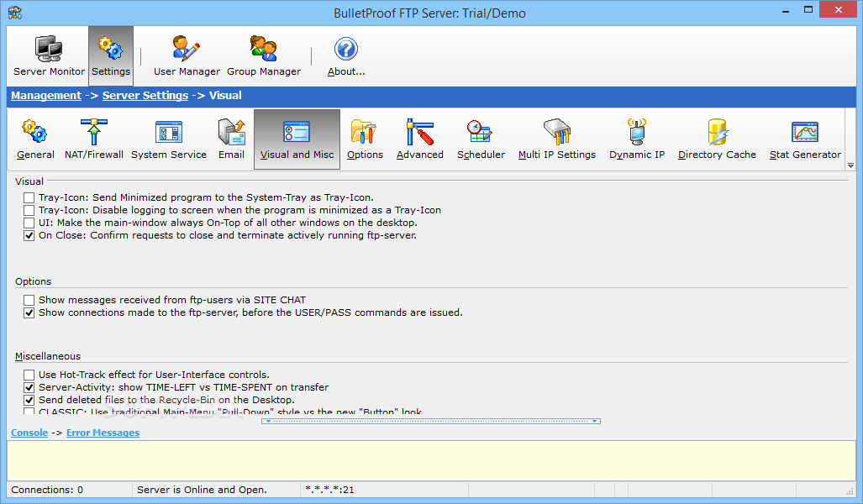Image resolution: width=863 pixels, height=504 pixels.
Task: Open Options settings page
Action: point(365,139)
